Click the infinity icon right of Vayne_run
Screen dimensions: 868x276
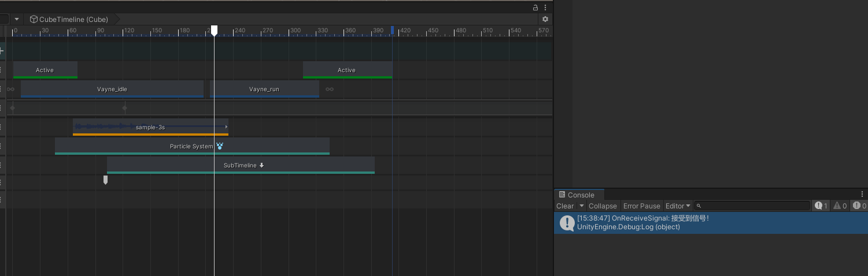[x=330, y=89]
